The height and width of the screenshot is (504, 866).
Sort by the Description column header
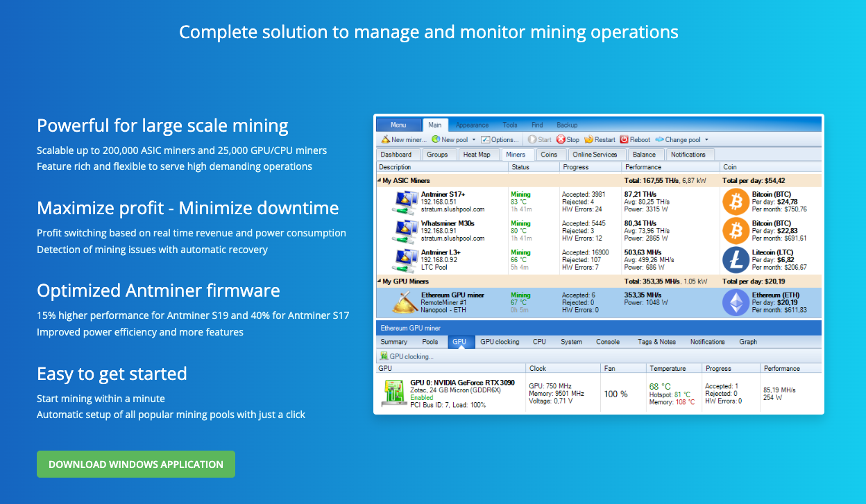click(x=442, y=167)
